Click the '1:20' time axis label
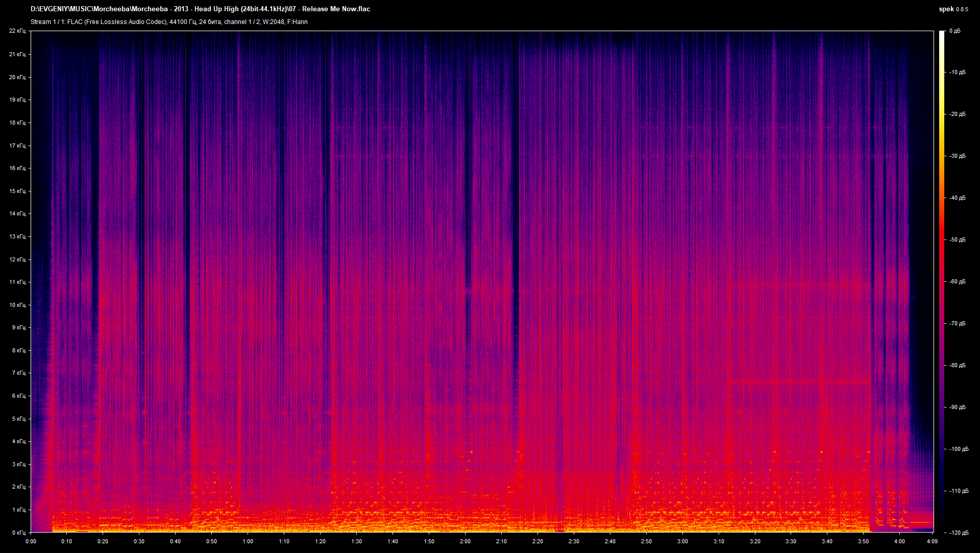Viewport: 980px width, 553px height. (320, 541)
